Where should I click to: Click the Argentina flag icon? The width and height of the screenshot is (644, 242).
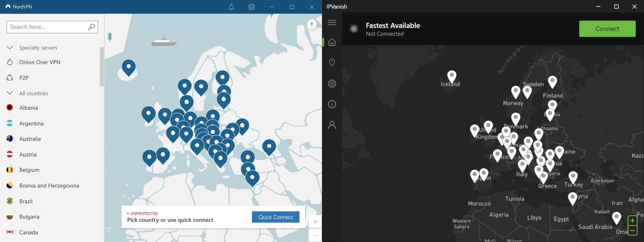coord(10,123)
